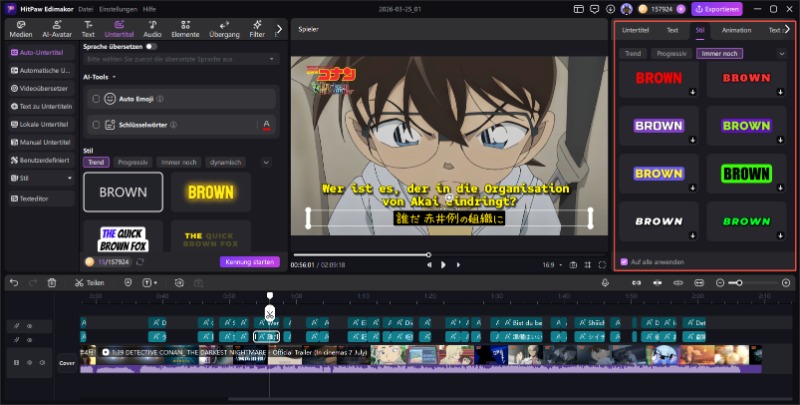Open the Datei menu
Screen dimensions: 800x405
[86, 9]
